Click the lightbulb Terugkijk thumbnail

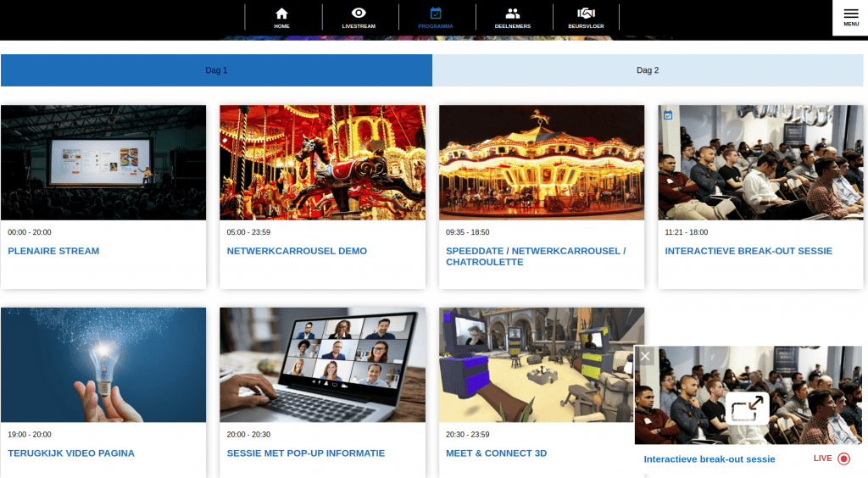tap(103, 365)
